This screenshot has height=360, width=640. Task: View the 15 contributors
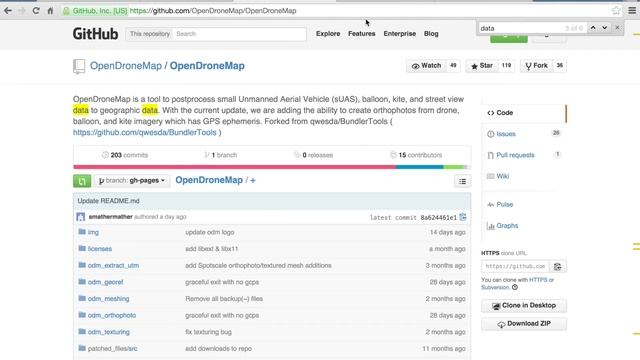pos(416,155)
